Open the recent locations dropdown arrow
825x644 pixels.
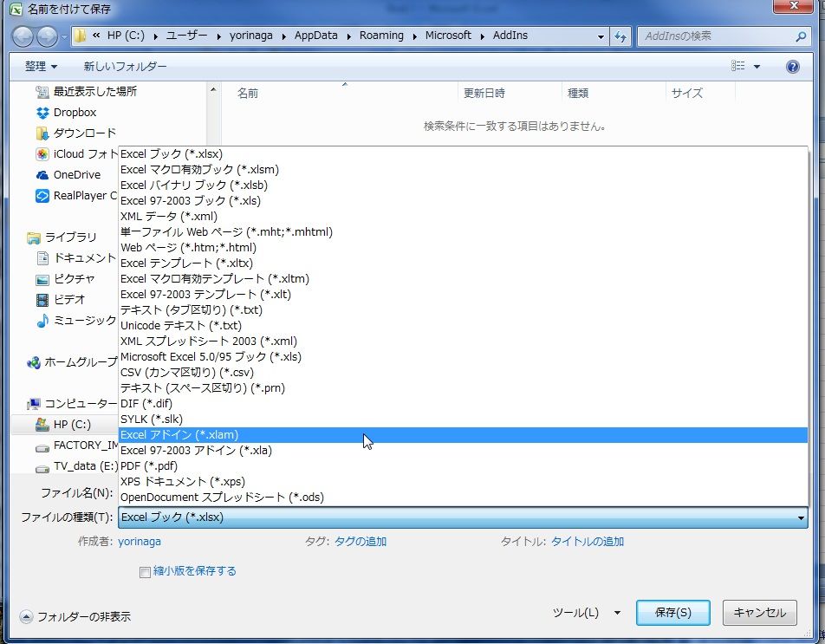coord(64,36)
